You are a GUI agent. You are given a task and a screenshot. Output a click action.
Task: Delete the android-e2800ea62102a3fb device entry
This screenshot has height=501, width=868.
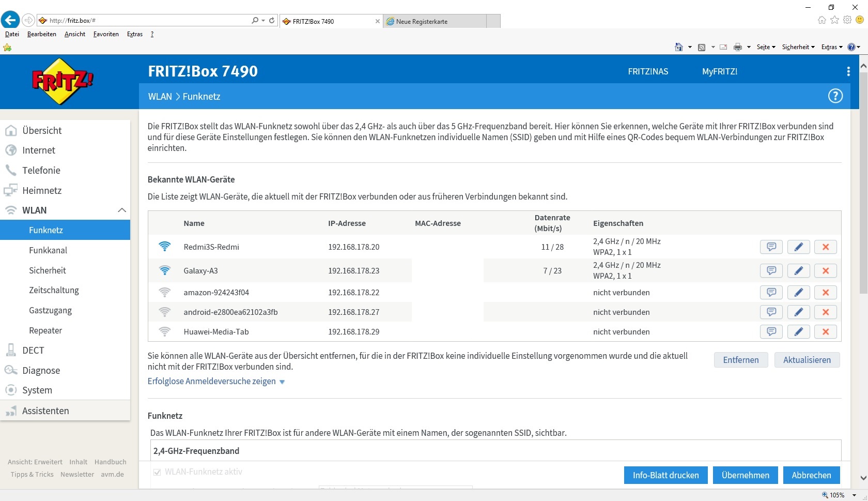point(826,312)
